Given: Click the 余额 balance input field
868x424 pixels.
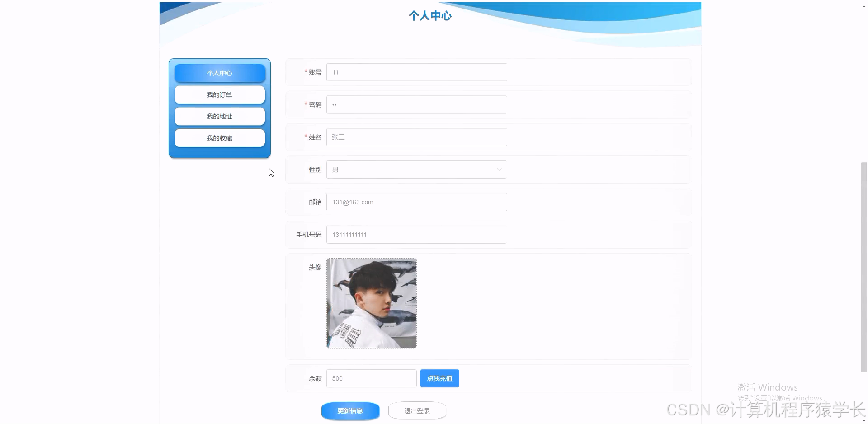Looking at the screenshot, I should pos(371,378).
